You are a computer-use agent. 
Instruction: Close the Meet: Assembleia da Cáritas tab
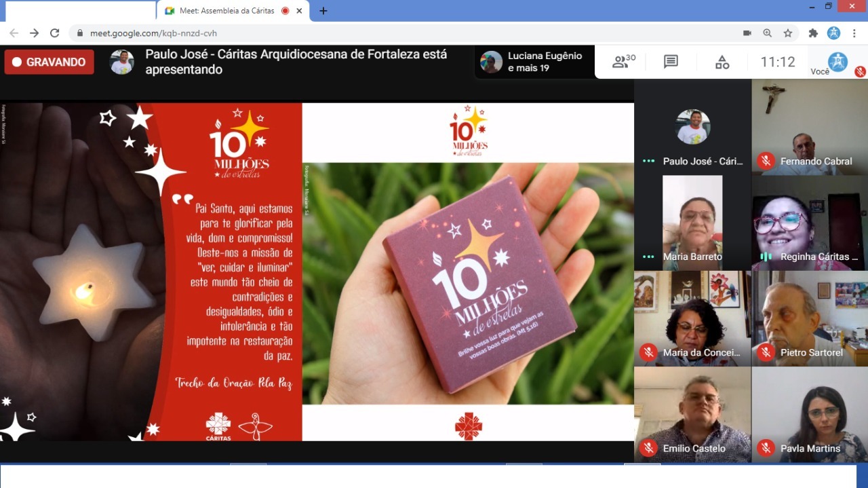(x=299, y=11)
